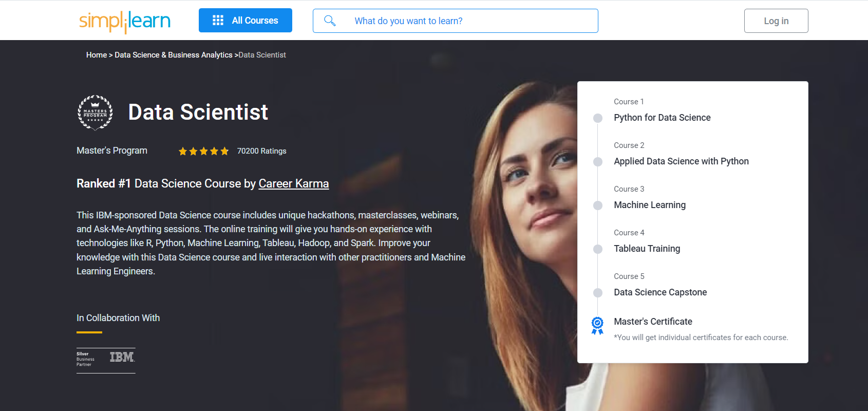Select the Machine Learning timeline bullet
The height and width of the screenshot is (411, 868).
pyautogui.click(x=598, y=206)
